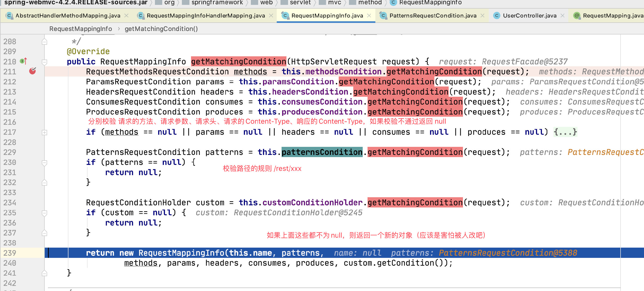Click the fold end marker at line 241
The width and height of the screenshot is (644, 291).
coord(44,273)
